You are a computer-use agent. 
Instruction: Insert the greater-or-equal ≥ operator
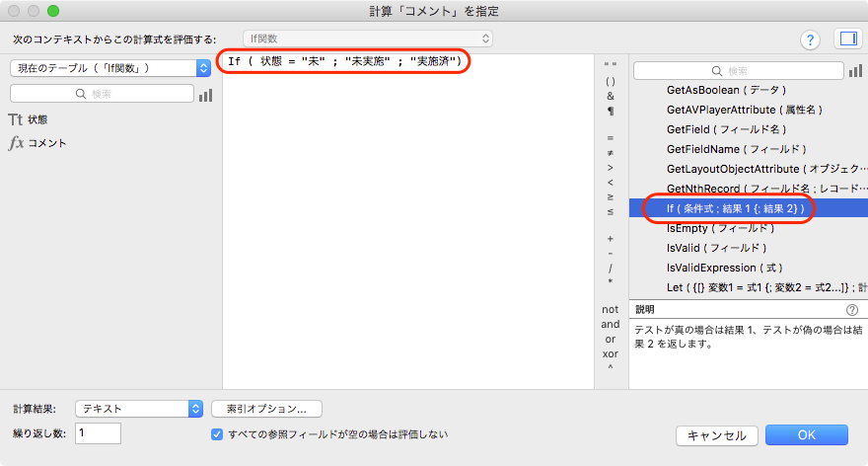click(x=610, y=196)
